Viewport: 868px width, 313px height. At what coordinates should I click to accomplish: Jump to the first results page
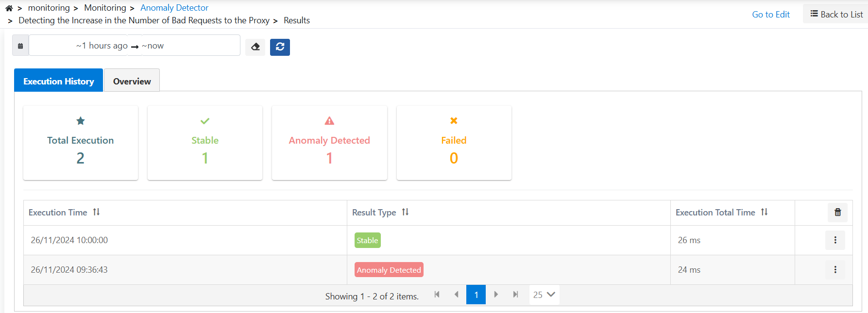(437, 295)
